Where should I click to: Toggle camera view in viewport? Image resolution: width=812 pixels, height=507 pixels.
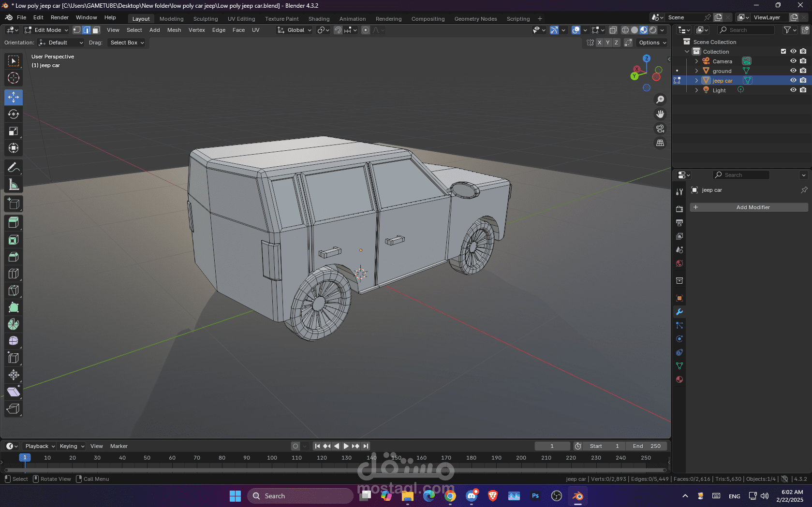[660, 129]
